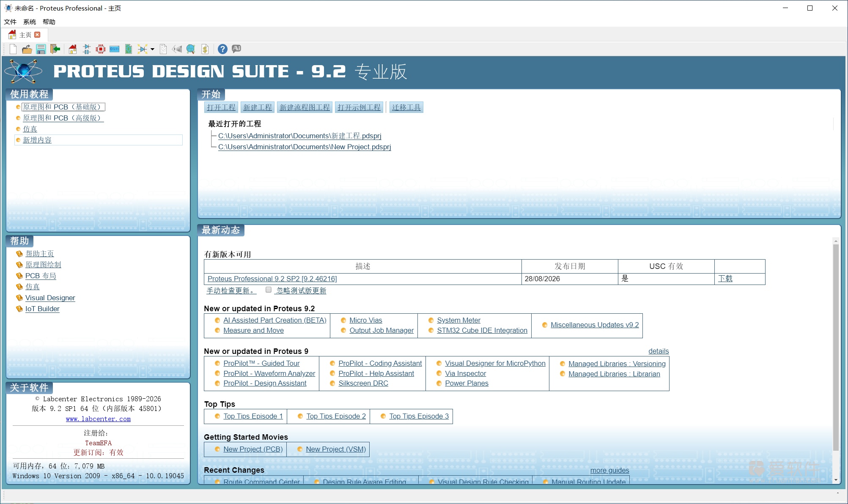
Task: Open Visual Designer help link
Action: coord(50,298)
